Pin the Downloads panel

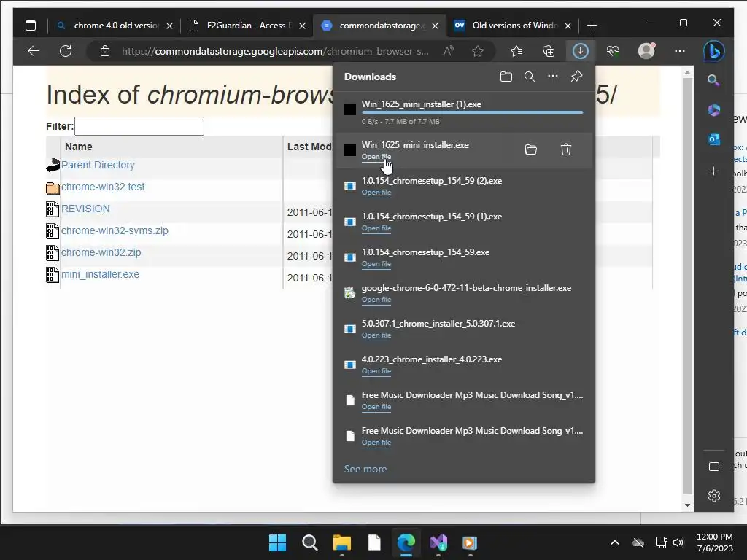tap(576, 76)
